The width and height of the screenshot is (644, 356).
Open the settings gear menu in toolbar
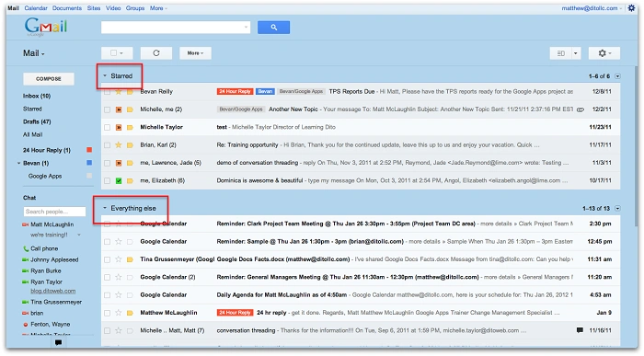(x=604, y=53)
